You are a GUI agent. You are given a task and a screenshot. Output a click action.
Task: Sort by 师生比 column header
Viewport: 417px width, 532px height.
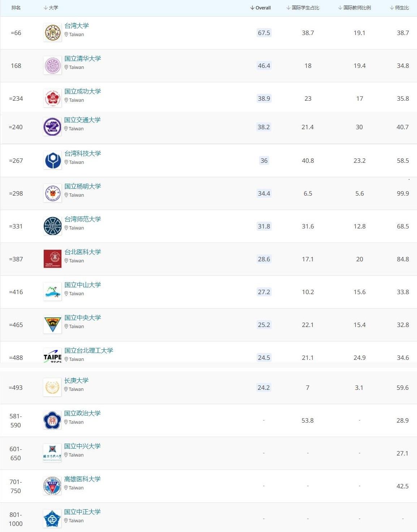point(399,8)
